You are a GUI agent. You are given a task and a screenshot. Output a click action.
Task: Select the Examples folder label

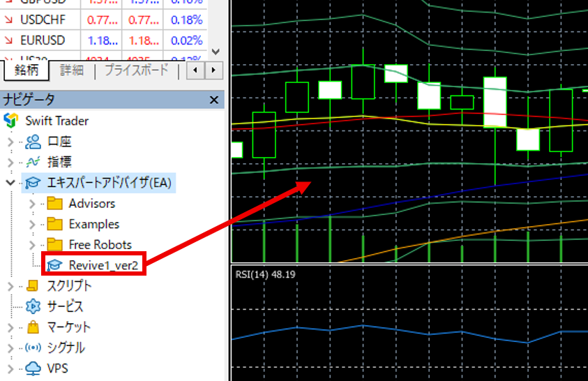click(x=93, y=224)
